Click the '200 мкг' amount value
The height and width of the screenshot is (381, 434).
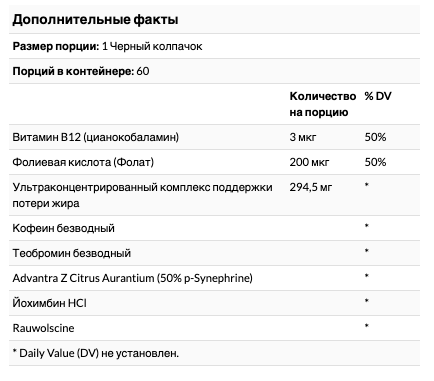(309, 162)
